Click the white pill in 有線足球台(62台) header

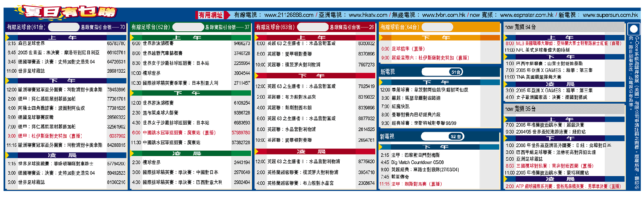tap(188, 27)
